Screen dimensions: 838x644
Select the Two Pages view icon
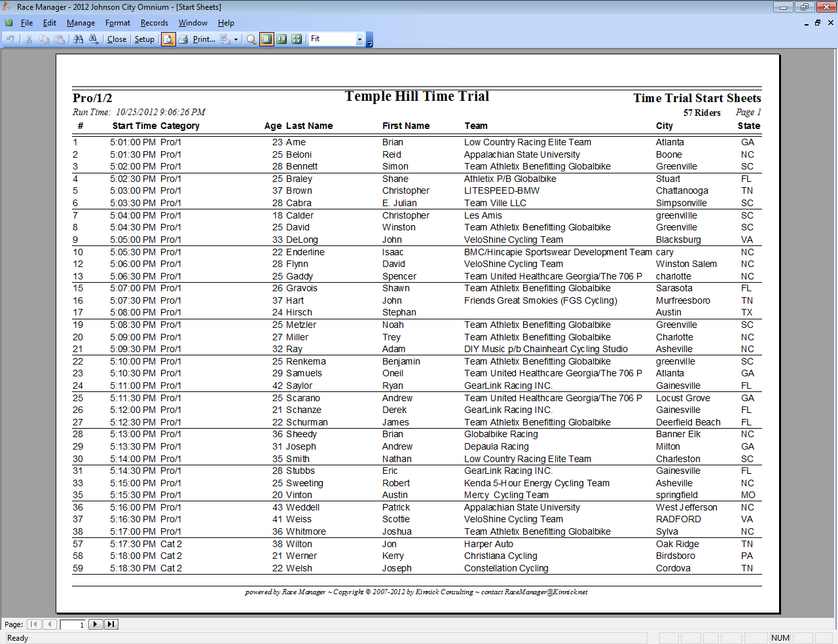(x=282, y=39)
